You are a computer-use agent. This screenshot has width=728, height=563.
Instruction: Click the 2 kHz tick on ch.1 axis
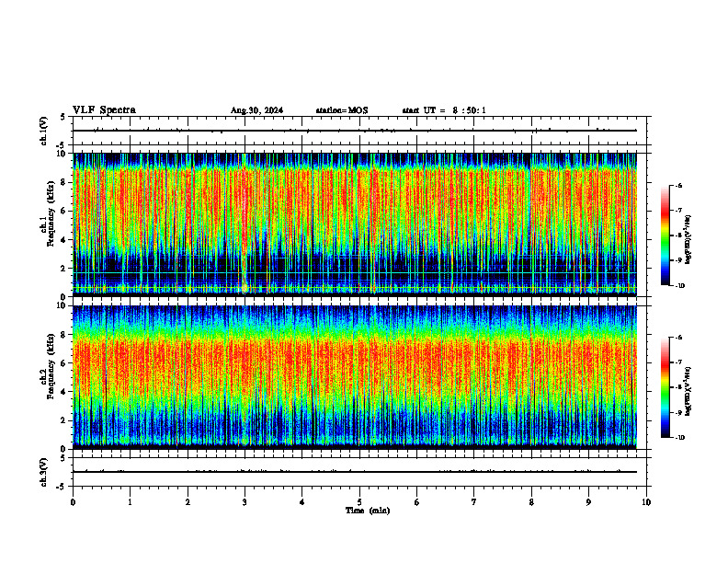[64, 269]
